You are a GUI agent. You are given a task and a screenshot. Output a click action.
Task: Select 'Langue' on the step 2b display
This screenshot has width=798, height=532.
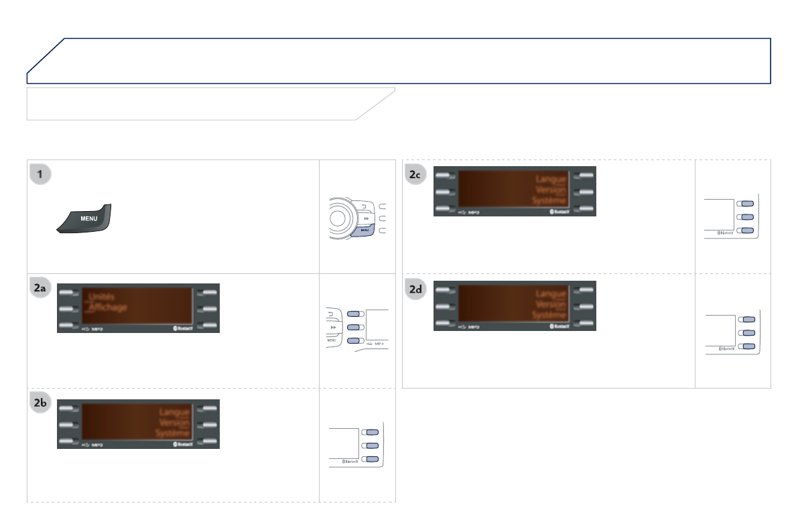175,412
